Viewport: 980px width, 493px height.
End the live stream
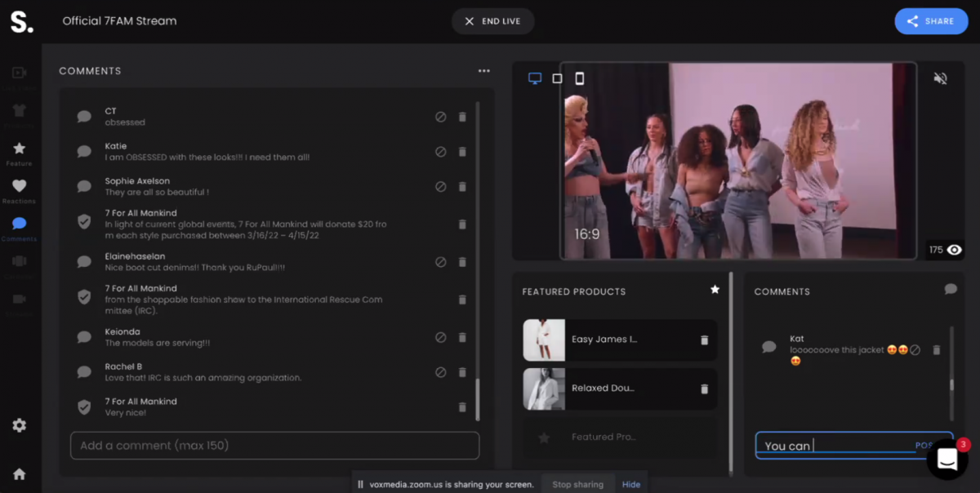(x=492, y=21)
